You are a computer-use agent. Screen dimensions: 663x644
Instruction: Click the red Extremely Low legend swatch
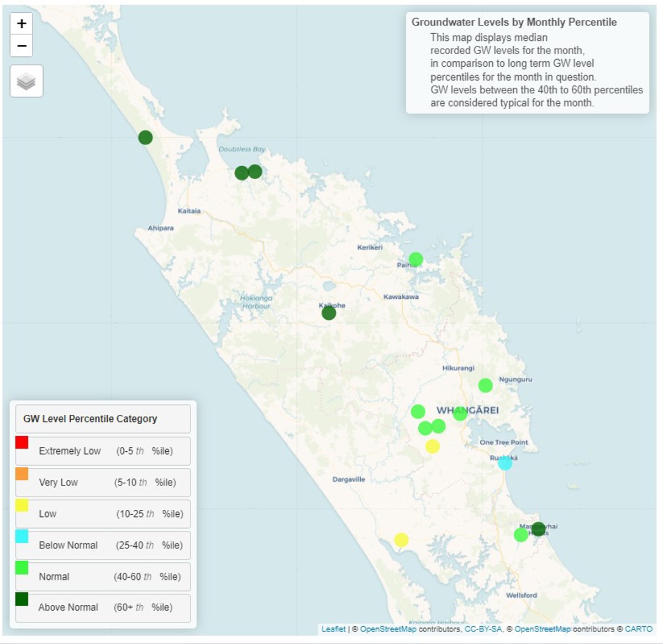pos(22,442)
